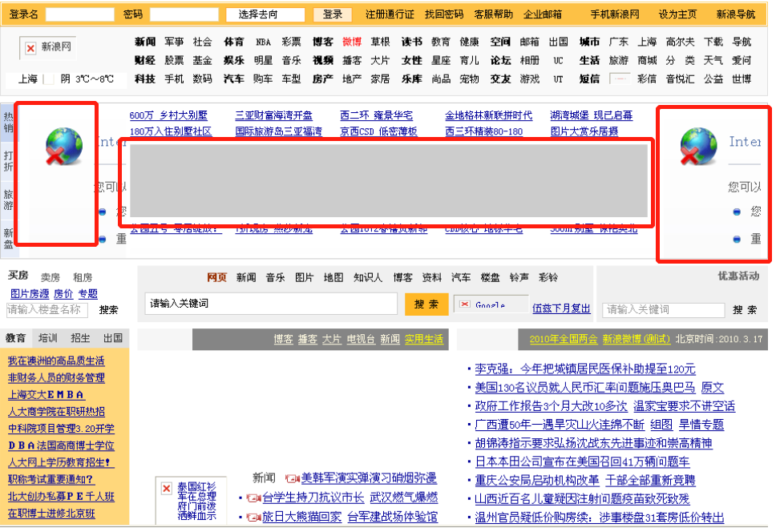Image resolution: width=780 pixels, height=532 pixels.
Task: Open the 图片房源 link
Action: pos(30,294)
